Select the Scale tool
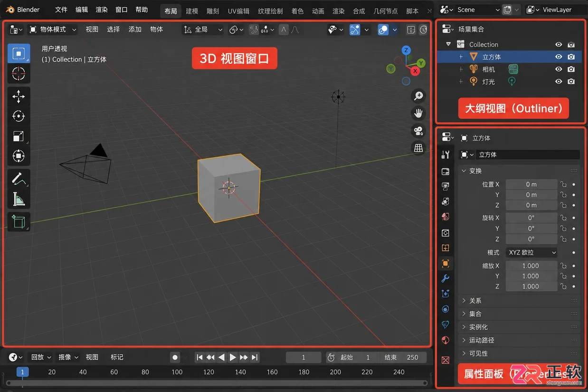This screenshot has width=588, height=392. click(19, 136)
